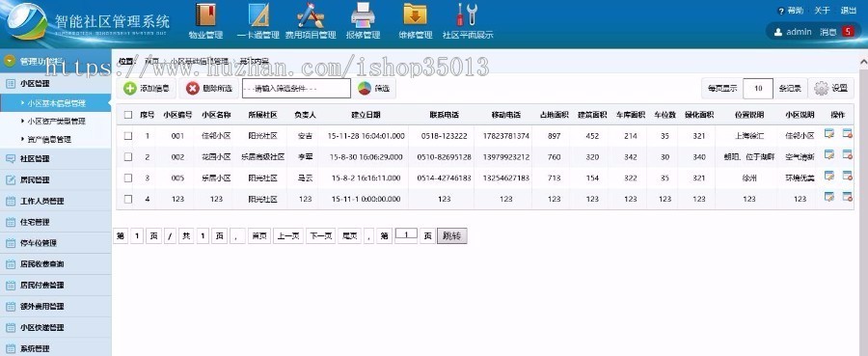
Task: Go to 上一页 previous page
Action: 289,235
